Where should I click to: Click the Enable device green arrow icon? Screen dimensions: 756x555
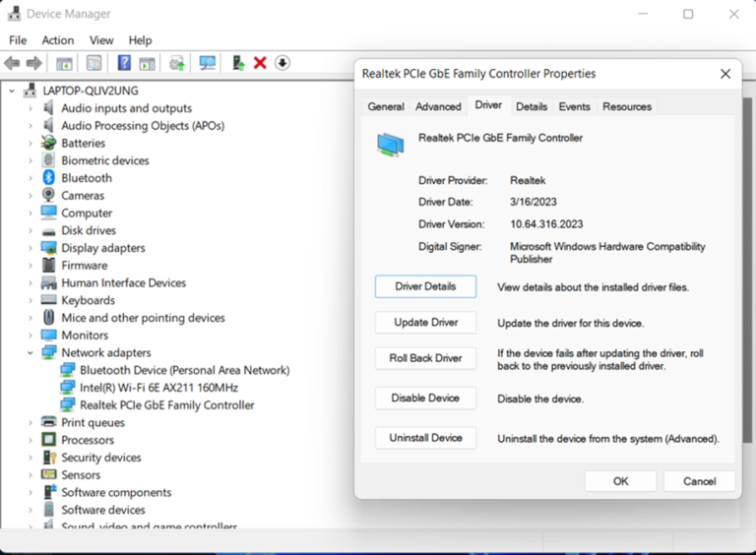tap(238, 63)
